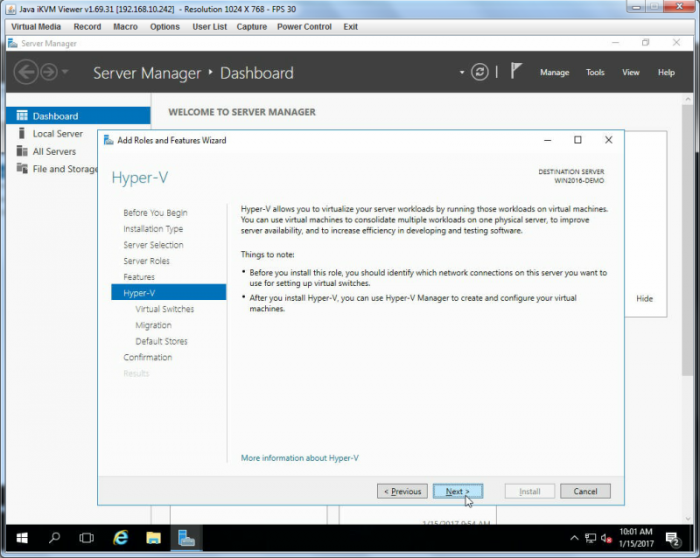Click the Add Roles and Features Wizard title icon
700x558 pixels.
(x=108, y=140)
